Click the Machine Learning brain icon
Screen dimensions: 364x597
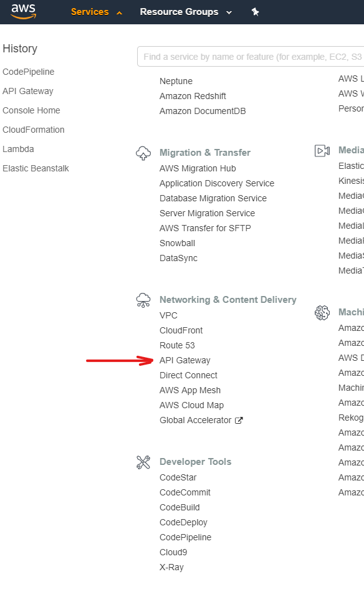[x=322, y=313]
